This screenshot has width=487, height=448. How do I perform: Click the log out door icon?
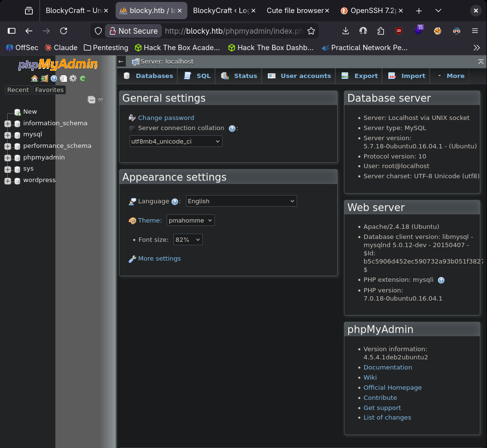coord(44,79)
